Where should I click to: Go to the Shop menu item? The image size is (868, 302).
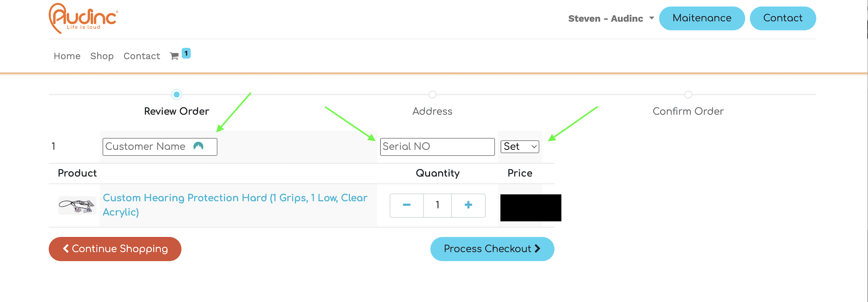click(x=102, y=56)
